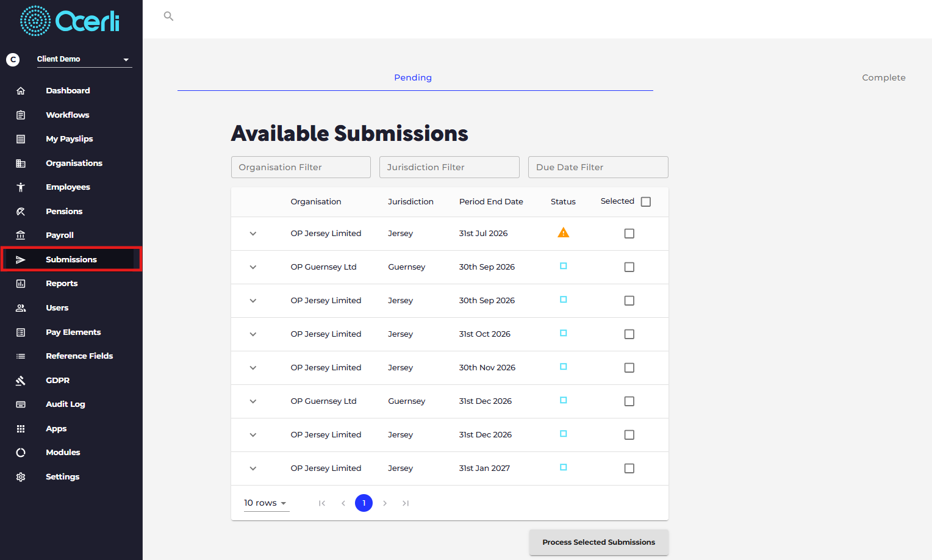Click the Reports chart icon

[21, 284]
